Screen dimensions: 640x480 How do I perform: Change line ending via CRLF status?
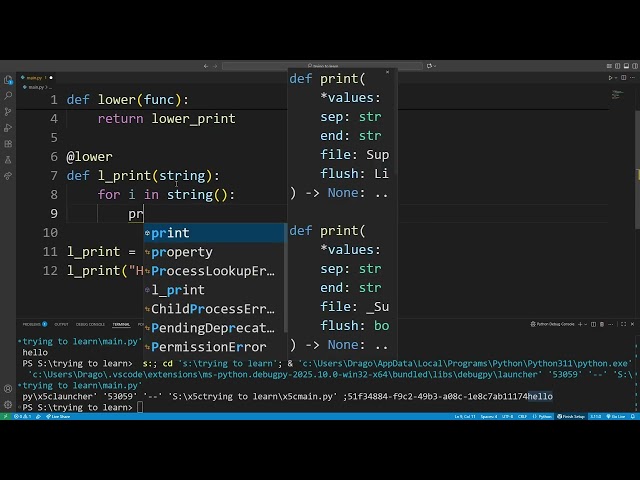coord(522,416)
